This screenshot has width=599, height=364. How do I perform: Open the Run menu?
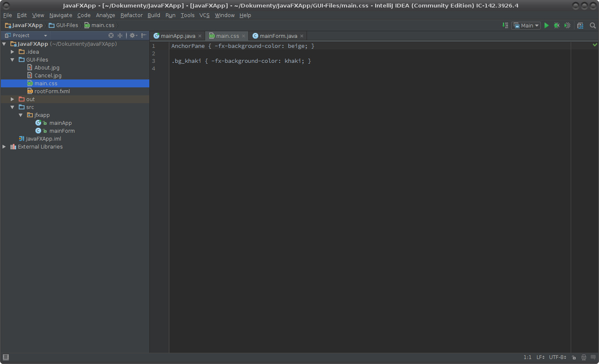[171, 15]
